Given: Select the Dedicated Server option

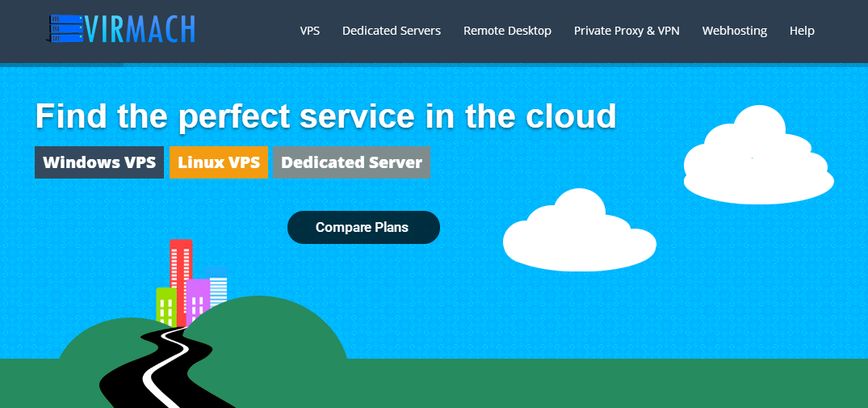Looking at the screenshot, I should 351,162.
